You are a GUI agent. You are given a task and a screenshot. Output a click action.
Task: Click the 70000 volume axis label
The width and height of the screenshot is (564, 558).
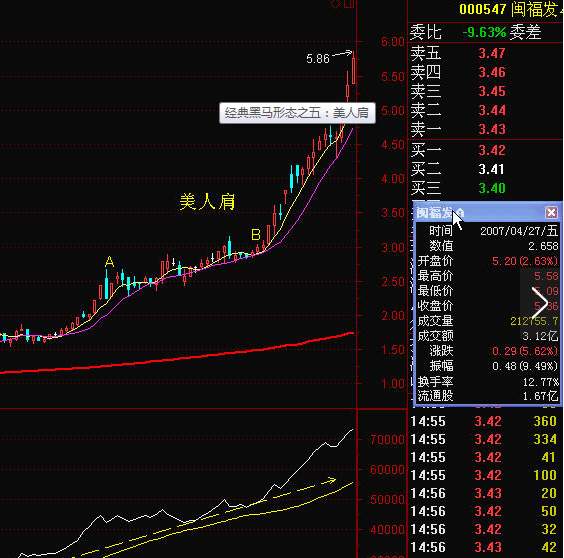coord(387,440)
